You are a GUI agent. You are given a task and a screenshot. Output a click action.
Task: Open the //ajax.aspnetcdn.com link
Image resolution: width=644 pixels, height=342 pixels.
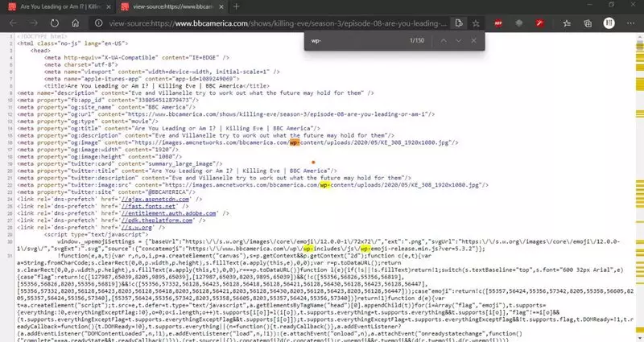pyautogui.click(x=155, y=199)
